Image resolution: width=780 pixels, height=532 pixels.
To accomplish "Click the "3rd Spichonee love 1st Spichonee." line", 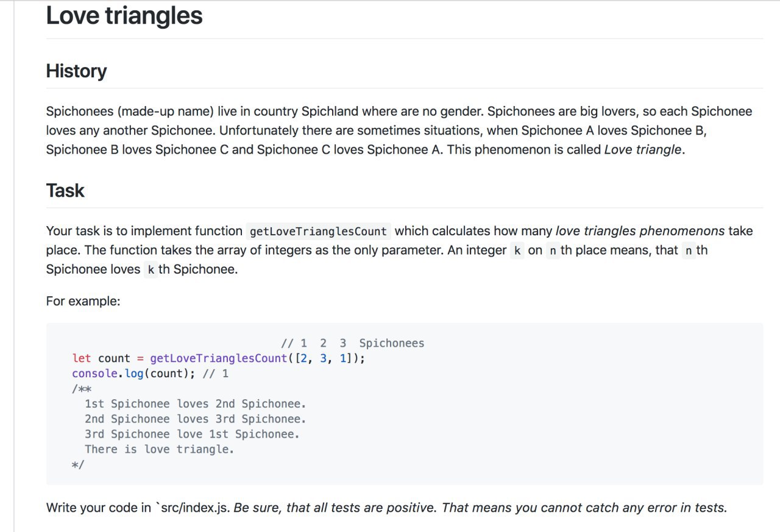I will [192, 434].
